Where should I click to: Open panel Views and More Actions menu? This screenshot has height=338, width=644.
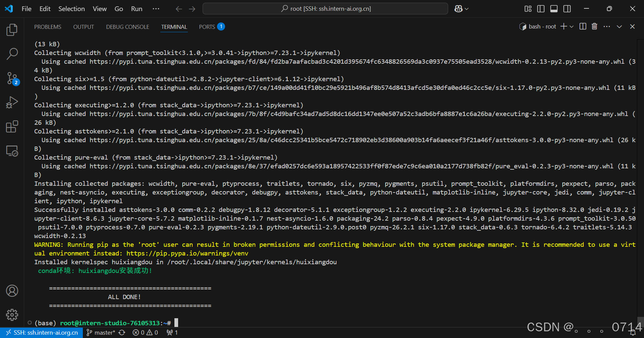[x=607, y=26]
